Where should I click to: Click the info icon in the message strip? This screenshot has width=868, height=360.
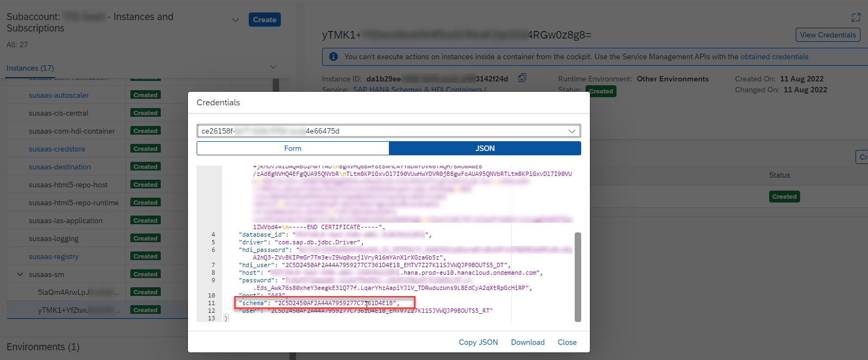click(334, 56)
